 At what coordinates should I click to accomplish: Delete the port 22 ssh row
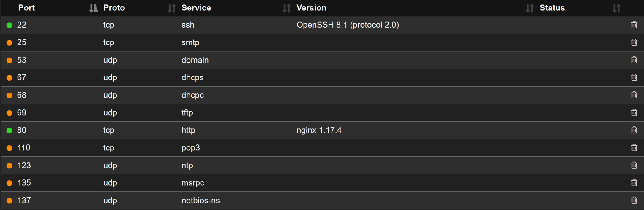pyautogui.click(x=634, y=25)
